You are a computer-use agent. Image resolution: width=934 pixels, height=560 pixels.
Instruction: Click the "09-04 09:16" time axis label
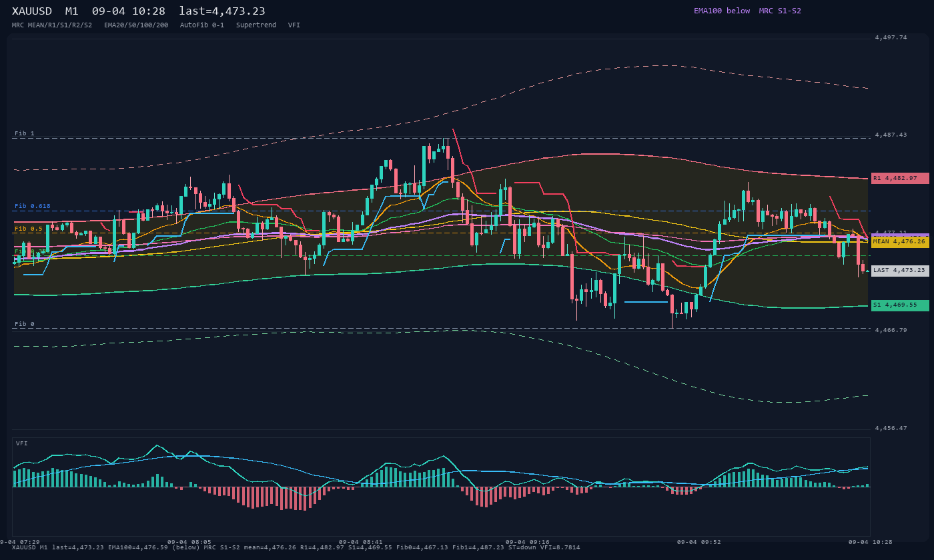pos(528,542)
